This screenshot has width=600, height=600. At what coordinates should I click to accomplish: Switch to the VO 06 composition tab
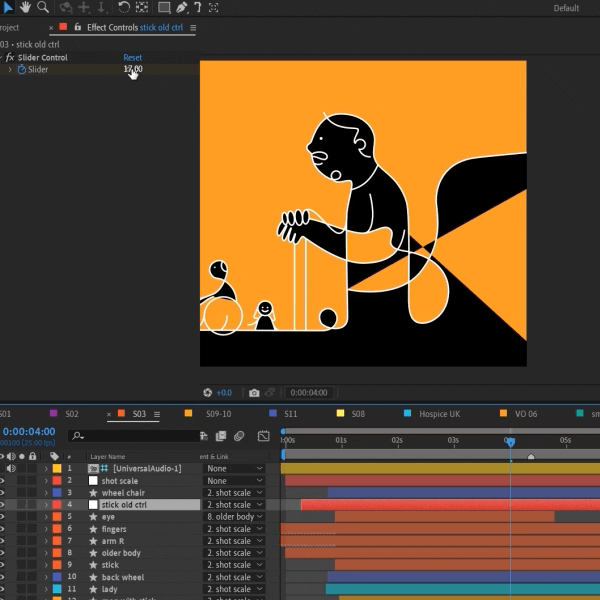[x=526, y=414]
